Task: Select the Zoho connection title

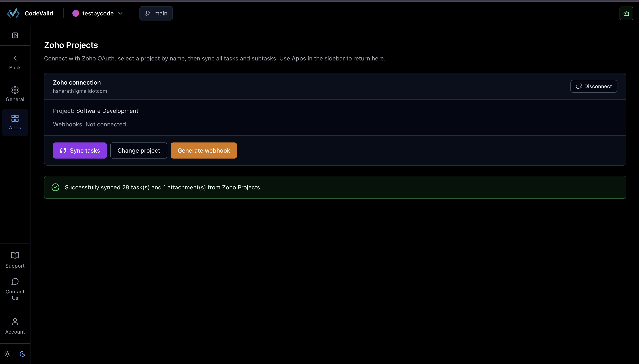Action: (x=77, y=82)
